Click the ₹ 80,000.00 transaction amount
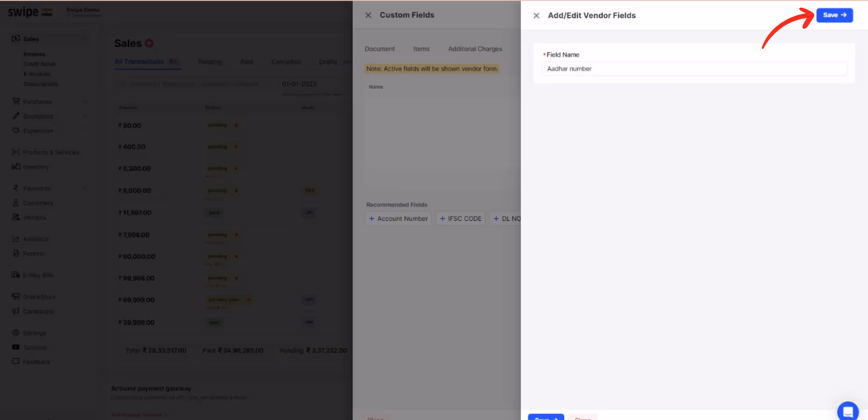Image resolution: width=868 pixels, height=420 pixels. pos(137,257)
